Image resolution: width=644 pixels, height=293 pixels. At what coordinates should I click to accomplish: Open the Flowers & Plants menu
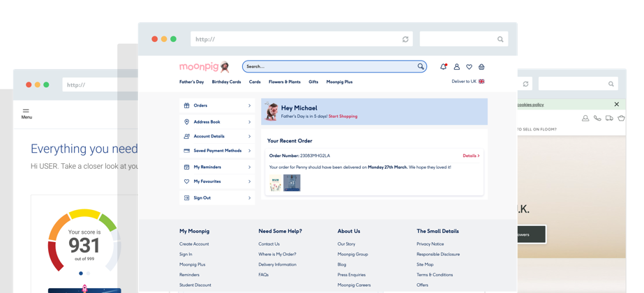pyautogui.click(x=285, y=82)
